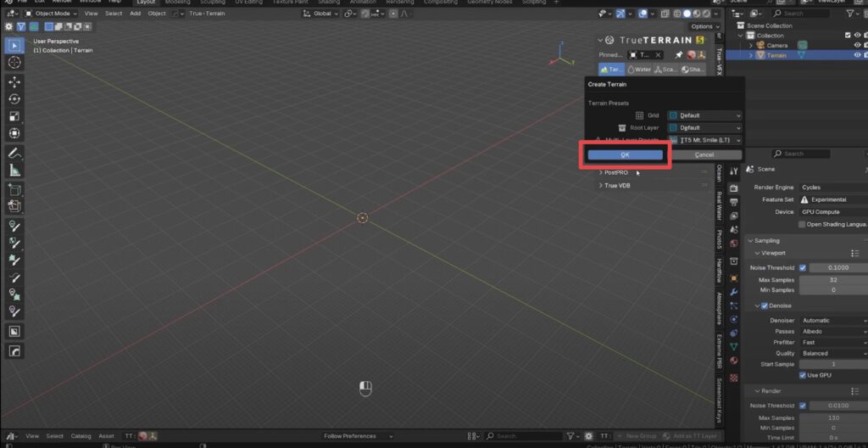Select the Measure tool
Screen dimensions: 868x448
click(14, 171)
